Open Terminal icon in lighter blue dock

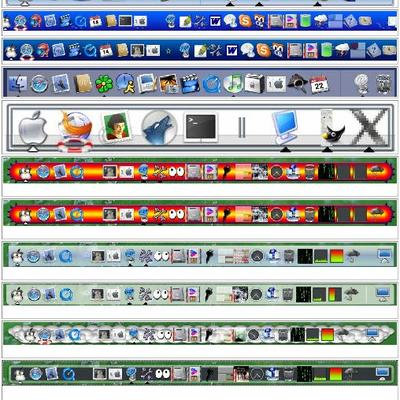coord(126,21)
